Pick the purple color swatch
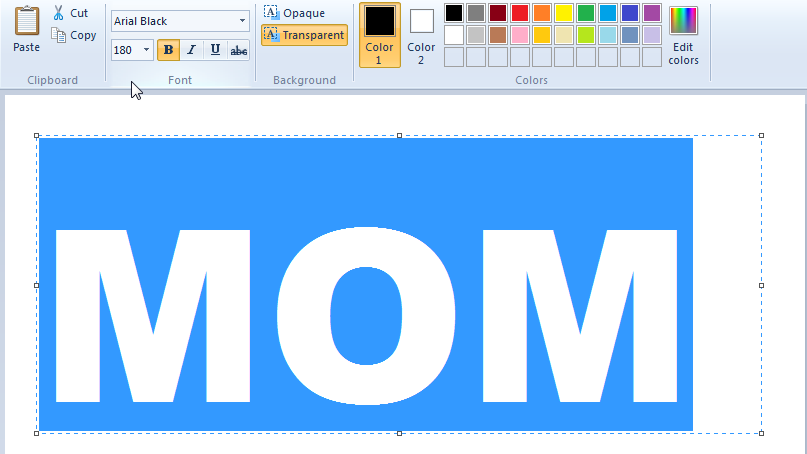Image resolution: width=807 pixels, height=454 pixels. [x=652, y=13]
